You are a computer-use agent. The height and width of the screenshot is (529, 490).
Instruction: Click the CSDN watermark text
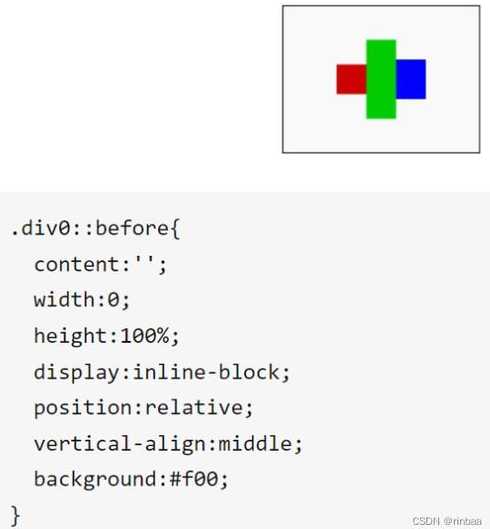coord(446,521)
